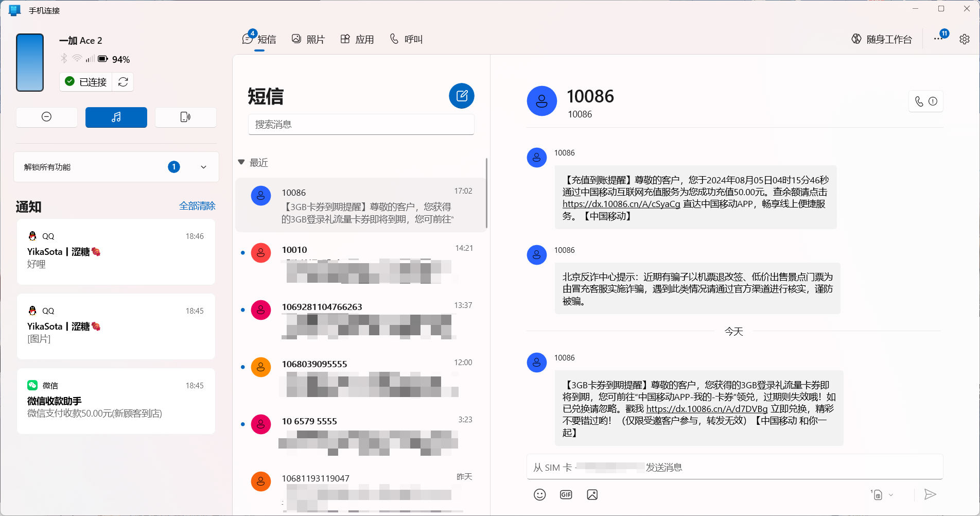Click the large 10086 contact avatar

pyautogui.click(x=541, y=101)
